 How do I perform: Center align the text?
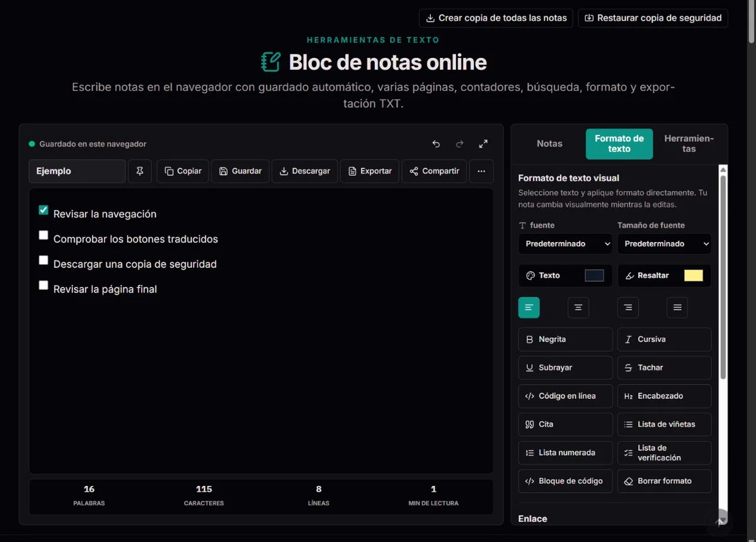tap(578, 308)
